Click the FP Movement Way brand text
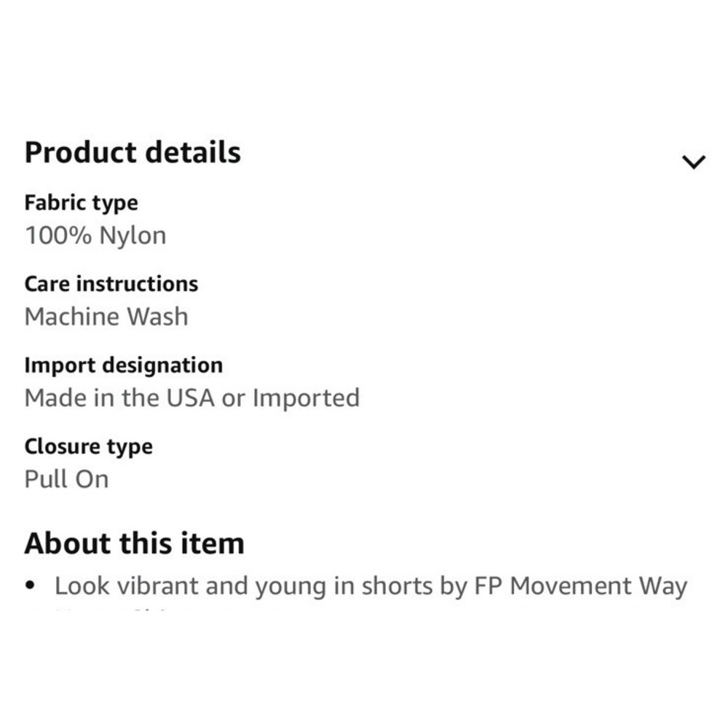The height and width of the screenshot is (728, 728). 580,586
